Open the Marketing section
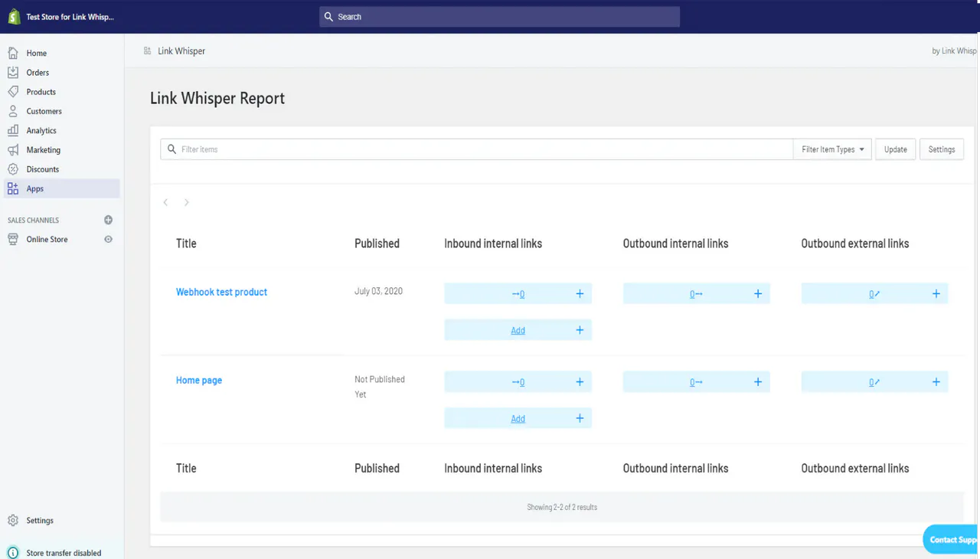 pos(43,150)
